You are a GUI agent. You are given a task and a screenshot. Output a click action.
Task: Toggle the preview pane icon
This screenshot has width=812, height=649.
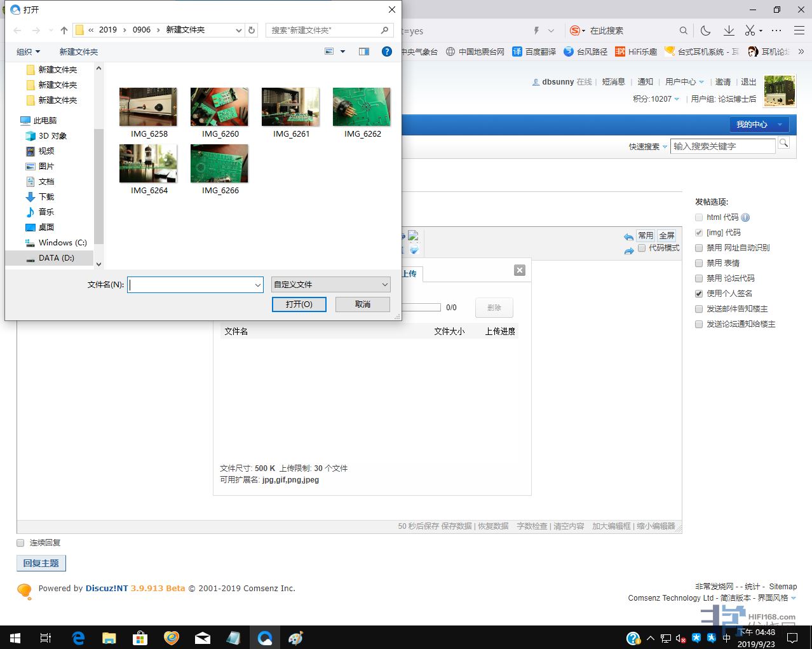[x=364, y=51]
